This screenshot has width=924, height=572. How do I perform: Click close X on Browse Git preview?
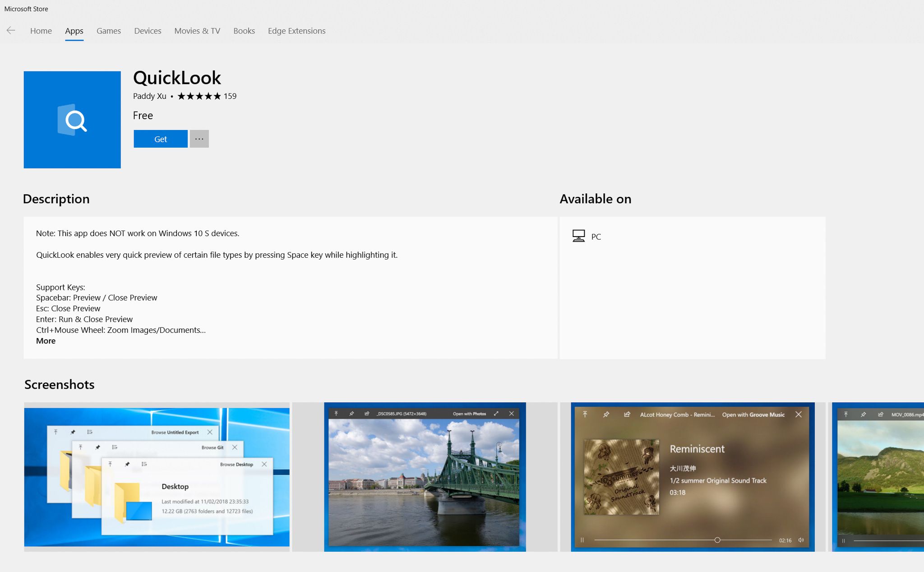pyautogui.click(x=235, y=447)
